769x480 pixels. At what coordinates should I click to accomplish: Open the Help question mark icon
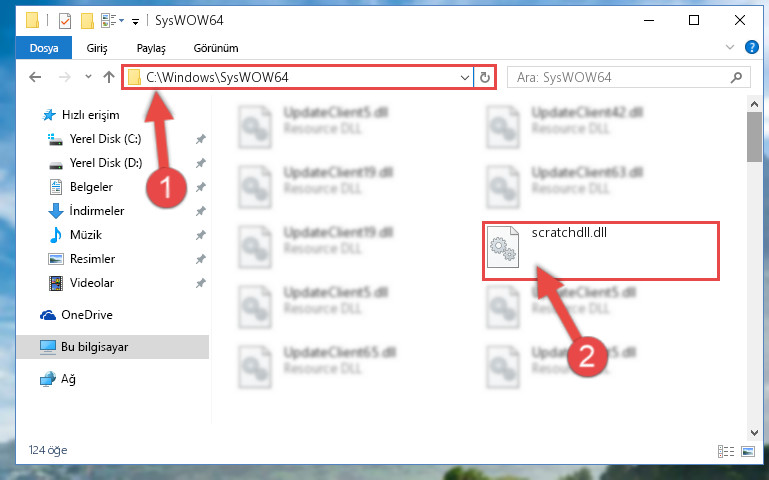(x=751, y=47)
